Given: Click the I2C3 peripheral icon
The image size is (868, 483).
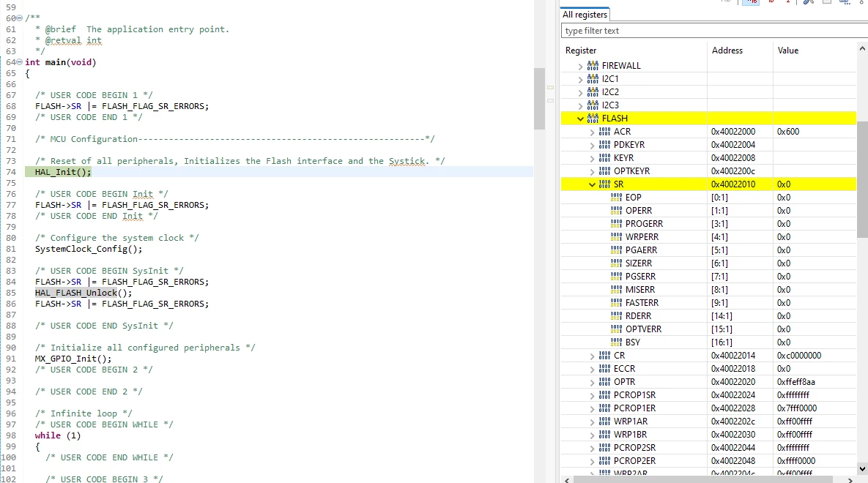Looking at the screenshot, I should point(593,105).
